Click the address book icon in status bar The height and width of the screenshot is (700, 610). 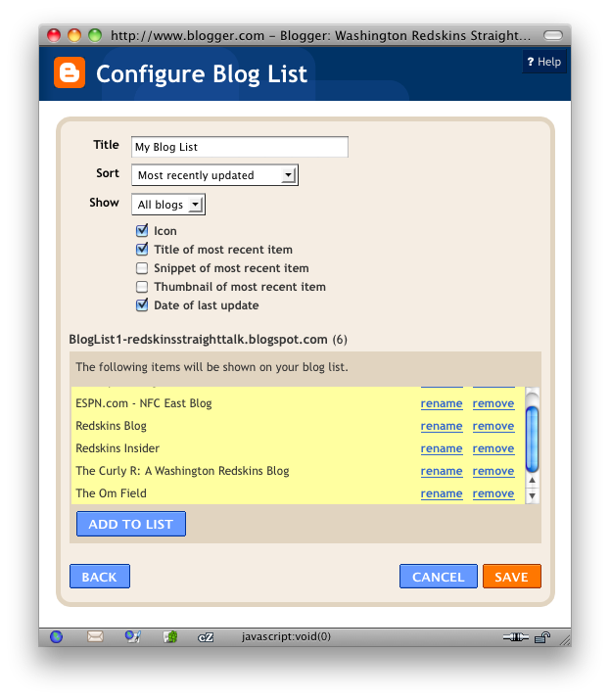pyautogui.click(x=132, y=636)
